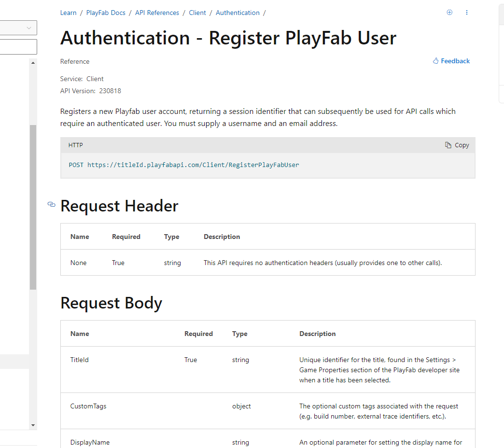Click the Request Header heading text
This screenshot has height=448, width=504.
point(119,206)
